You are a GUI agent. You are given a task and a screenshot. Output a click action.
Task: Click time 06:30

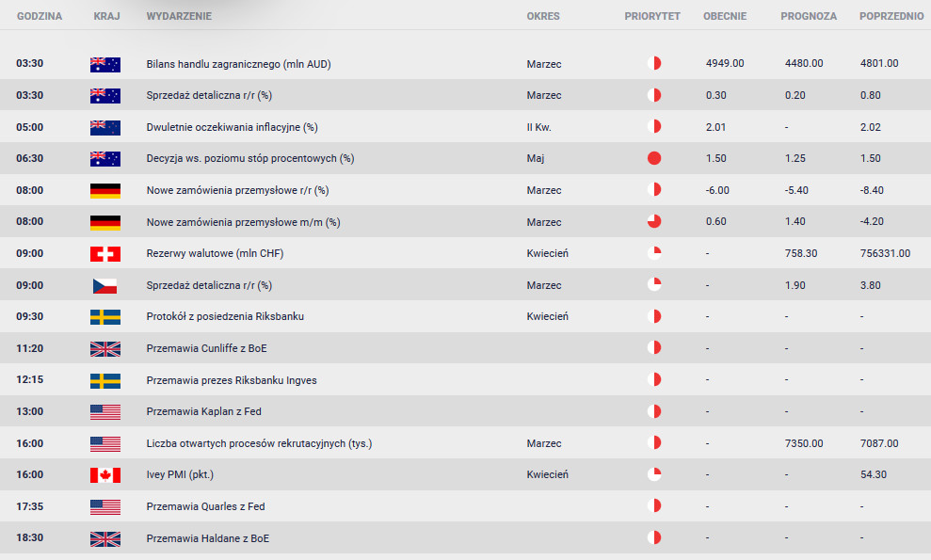(x=30, y=158)
